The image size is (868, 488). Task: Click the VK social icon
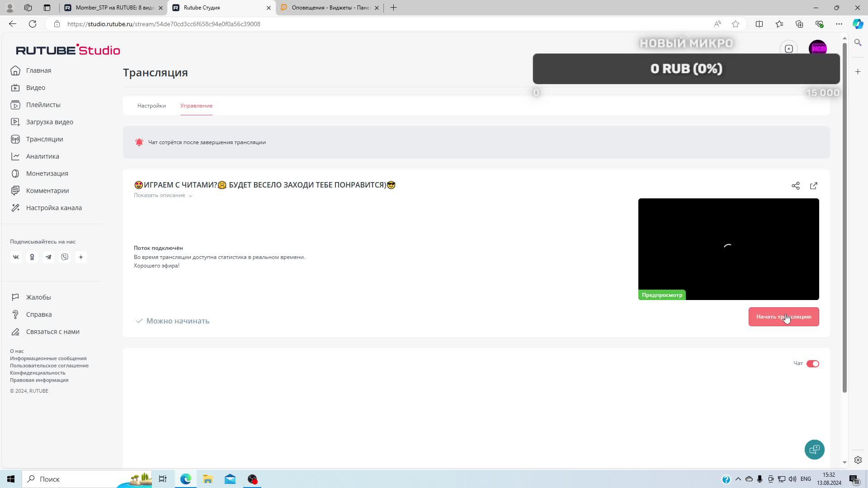pos(16,257)
